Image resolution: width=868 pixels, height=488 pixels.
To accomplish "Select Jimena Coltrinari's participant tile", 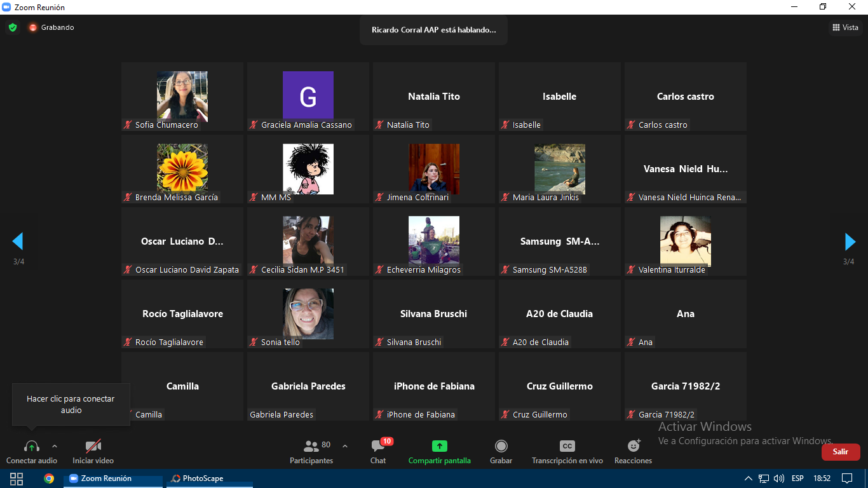I will pyautogui.click(x=434, y=169).
